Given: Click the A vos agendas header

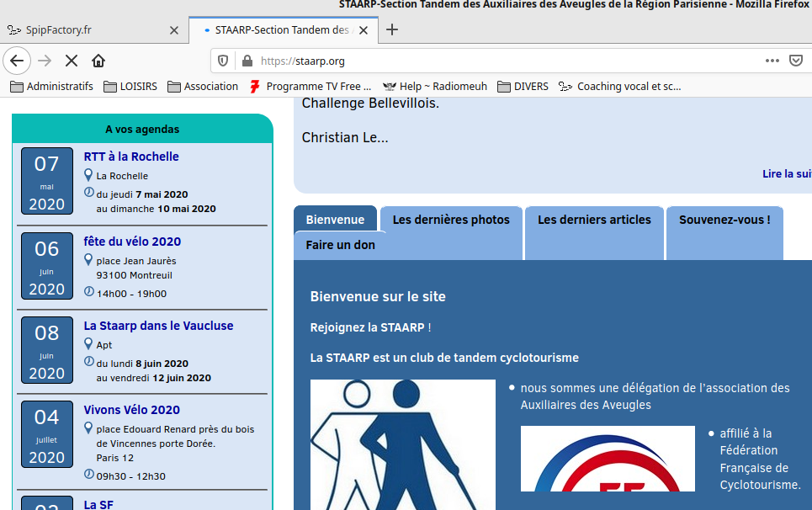Looking at the screenshot, I should tap(142, 130).
